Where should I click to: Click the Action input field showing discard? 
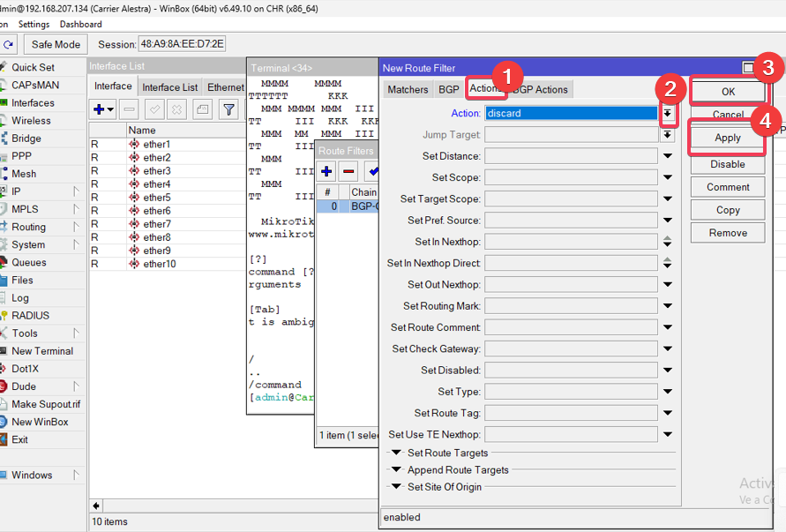pyautogui.click(x=571, y=113)
